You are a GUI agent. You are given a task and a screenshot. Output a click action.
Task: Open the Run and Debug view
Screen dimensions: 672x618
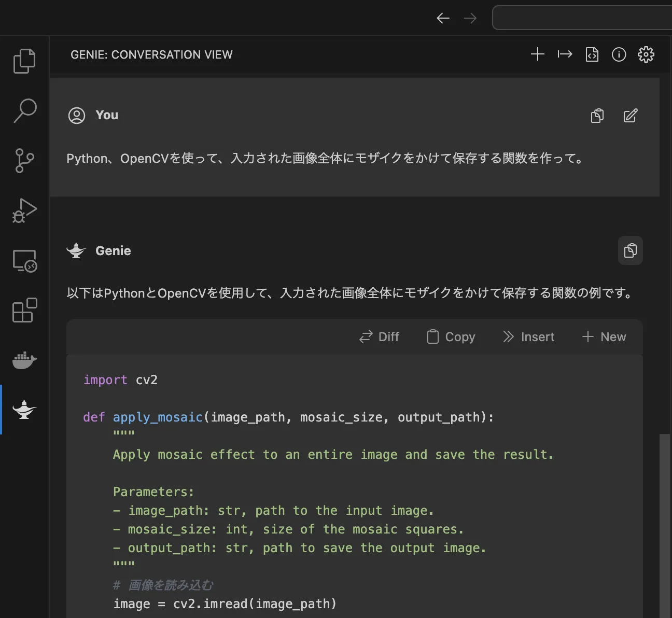24,210
